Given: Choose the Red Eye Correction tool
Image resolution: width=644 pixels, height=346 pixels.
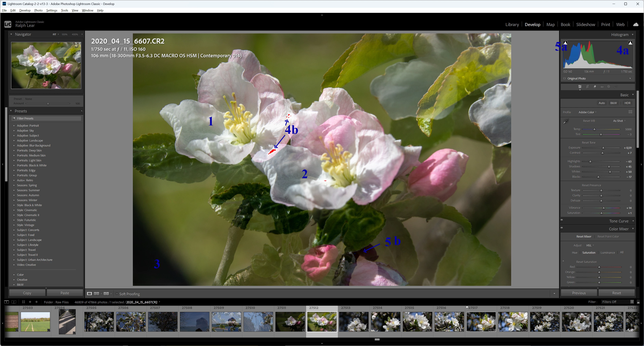Looking at the screenshot, I should (602, 87).
